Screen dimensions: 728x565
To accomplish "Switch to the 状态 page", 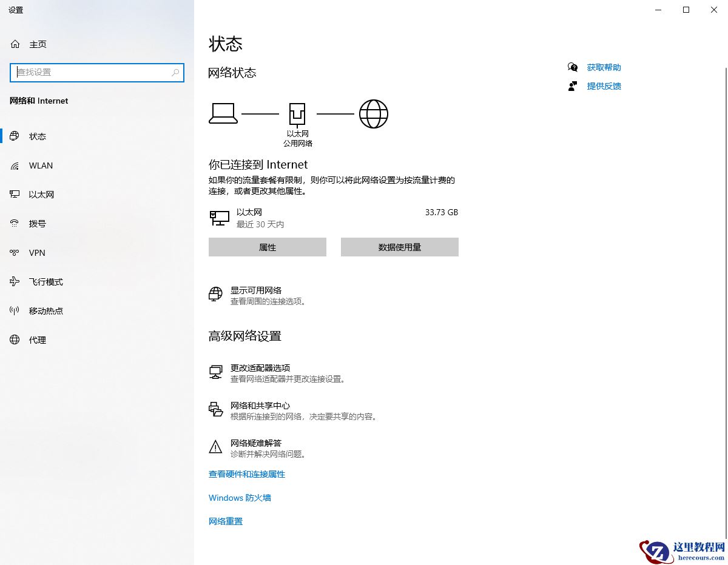I will [38, 136].
